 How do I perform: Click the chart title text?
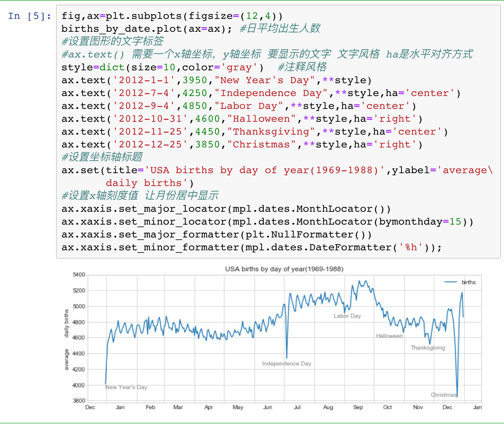tap(285, 269)
